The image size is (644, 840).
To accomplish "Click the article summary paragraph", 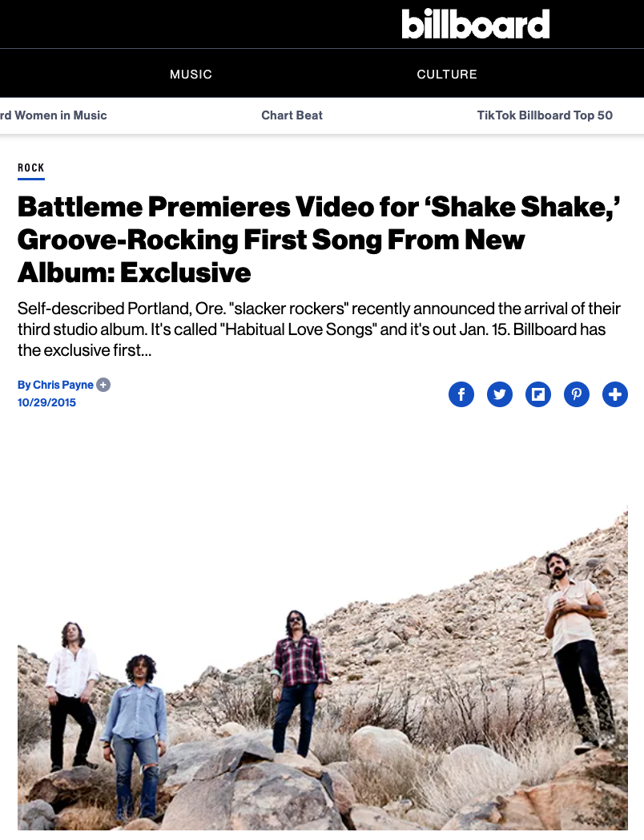I will 319,329.
